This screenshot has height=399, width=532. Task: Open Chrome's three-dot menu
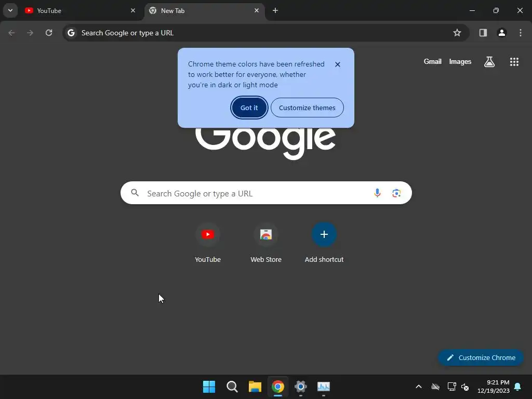[x=521, y=33]
